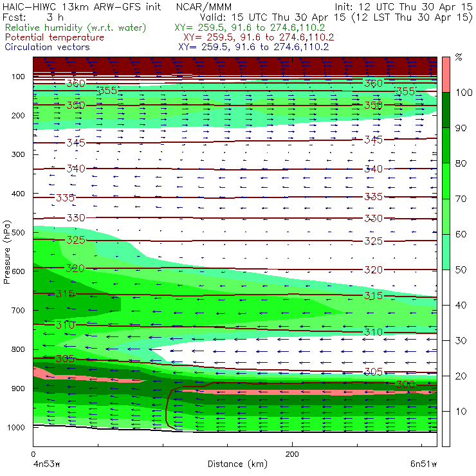The height and width of the screenshot is (476, 476).
Task: Click the '600' pressure axis label
Action: coord(18,271)
